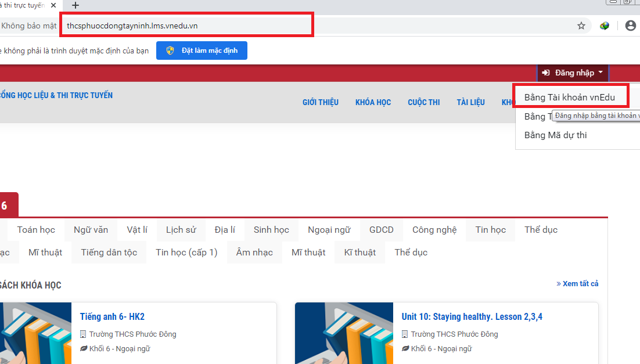Open the Internet Download Manager extension icon
Viewport: 640px width, 364px height.
pos(605,26)
